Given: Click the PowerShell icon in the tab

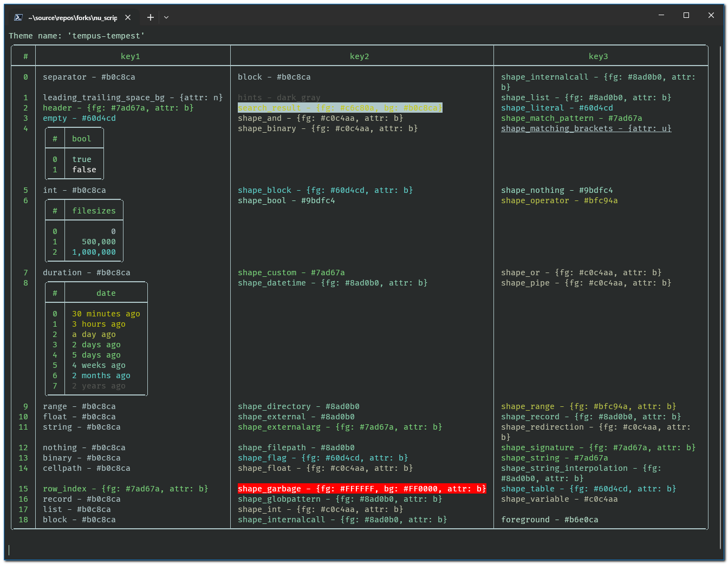Looking at the screenshot, I should click(18, 17).
